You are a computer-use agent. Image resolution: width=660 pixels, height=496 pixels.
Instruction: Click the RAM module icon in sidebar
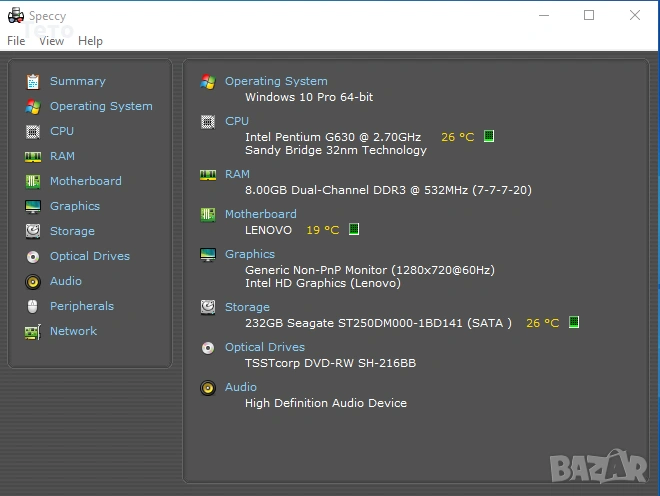(33, 156)
